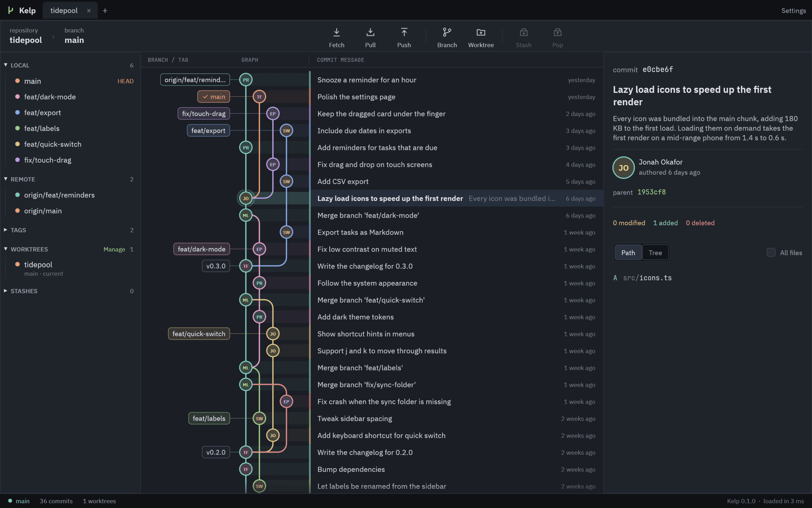Click the SW node on Export tasks as Markdown
812x508 pixels.
click(x=286, y=232)
